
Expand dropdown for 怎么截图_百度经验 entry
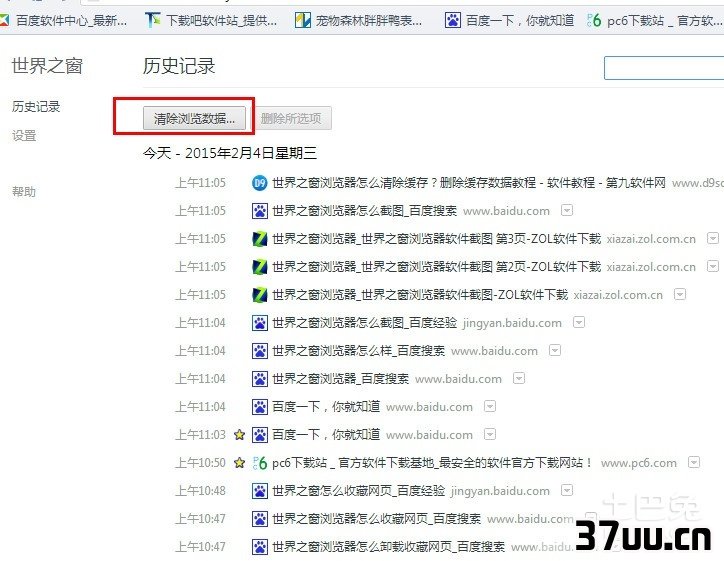[x=579, y=322]
